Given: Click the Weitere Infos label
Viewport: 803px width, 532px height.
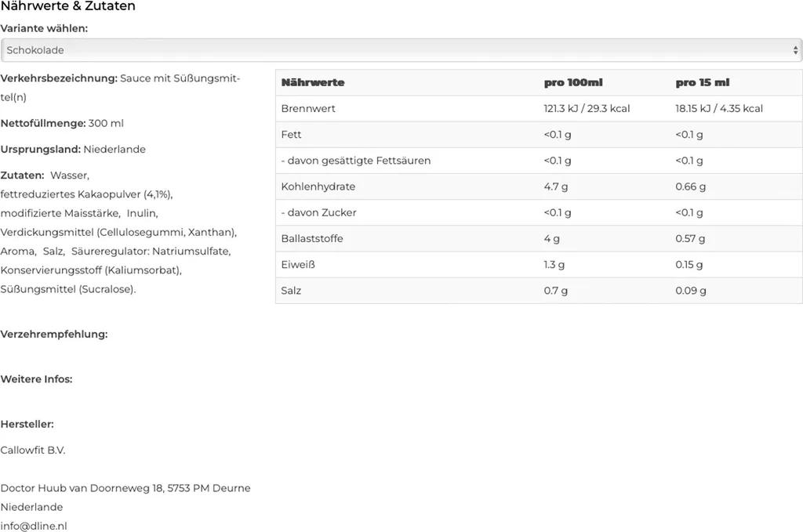Looking at the screenshot, I should tap(36, 379).
